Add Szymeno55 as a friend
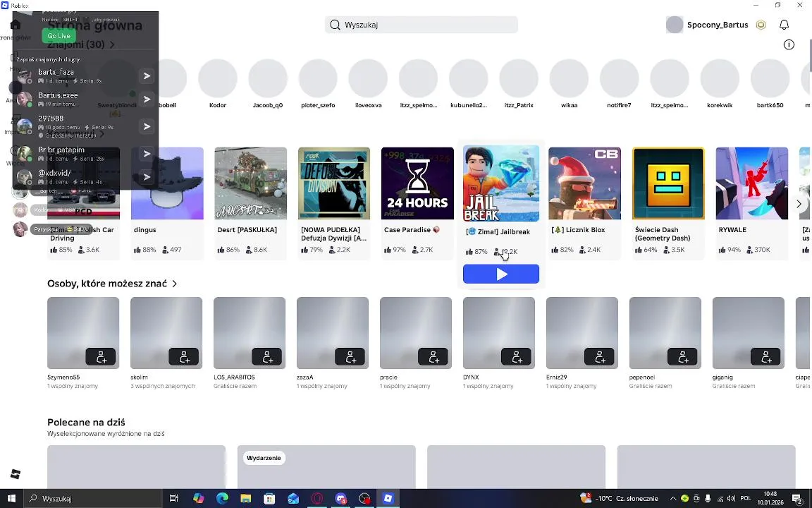Image resolution: width=812 pixels, height=508 pixels. [101, 356]
